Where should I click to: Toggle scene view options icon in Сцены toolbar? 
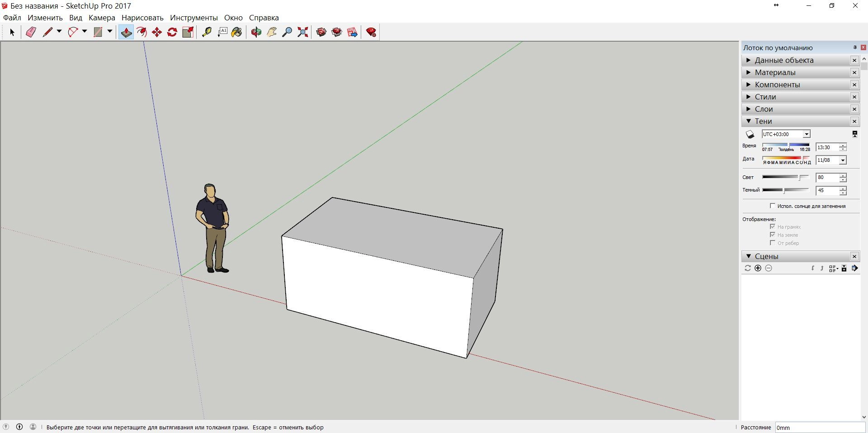tap(833, 268)
